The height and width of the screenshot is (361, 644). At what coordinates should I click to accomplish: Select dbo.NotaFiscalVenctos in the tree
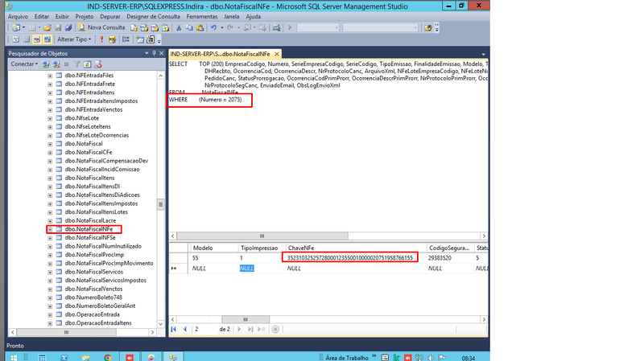93,289
